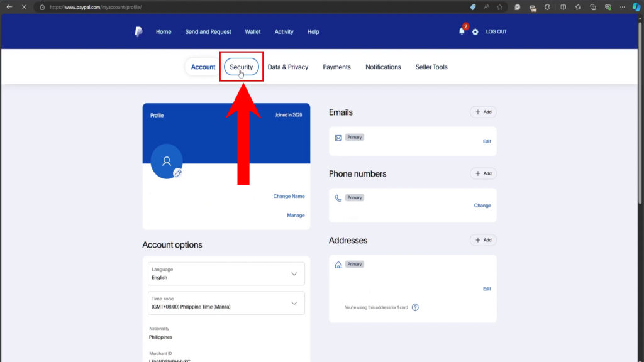Open the extension icon with Off badge
This screenshot has width=644, height=362.
point(533,8)
